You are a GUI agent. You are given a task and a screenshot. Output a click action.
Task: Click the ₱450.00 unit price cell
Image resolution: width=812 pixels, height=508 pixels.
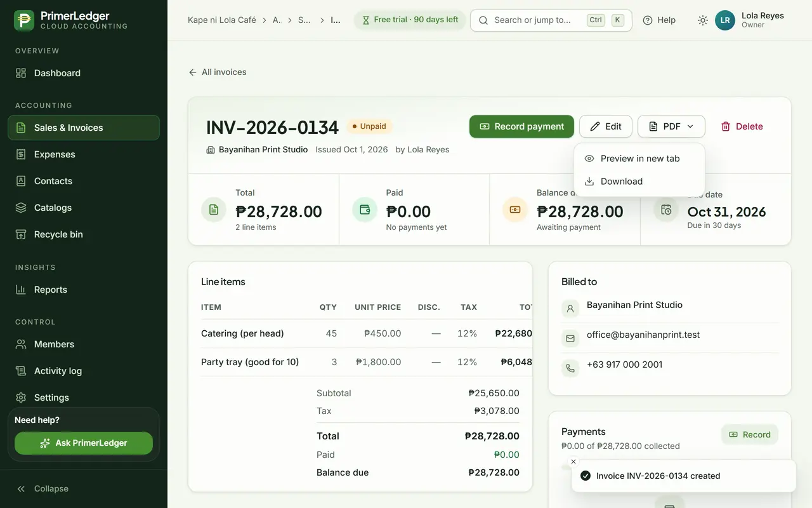pyautogui.click(x=383, y=333)
